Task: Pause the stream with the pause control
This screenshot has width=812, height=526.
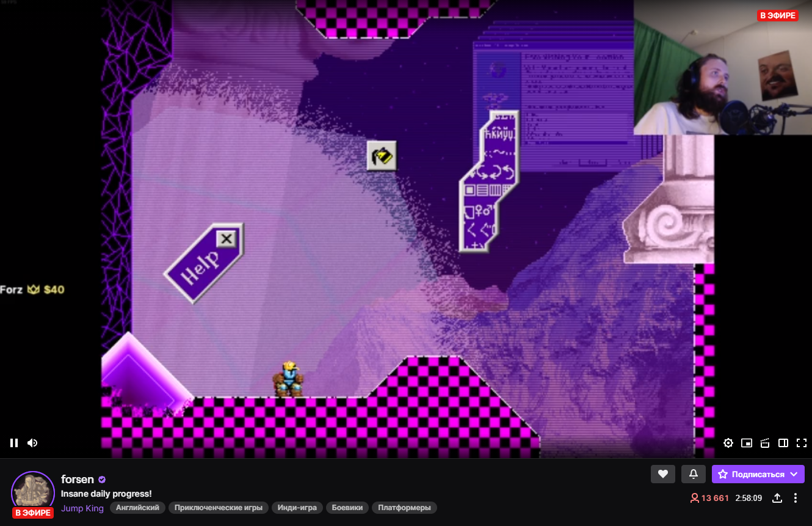Action: click(13, 442)
